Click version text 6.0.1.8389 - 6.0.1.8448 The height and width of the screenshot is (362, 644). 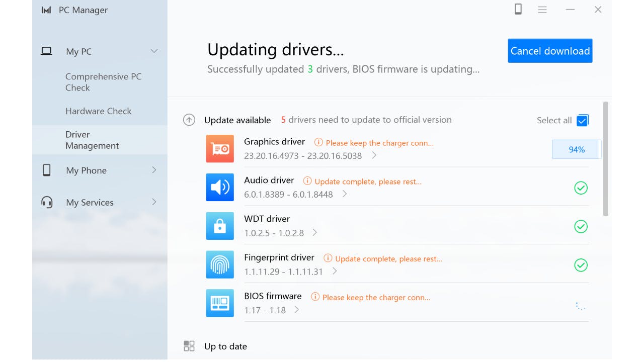point(288,195)
